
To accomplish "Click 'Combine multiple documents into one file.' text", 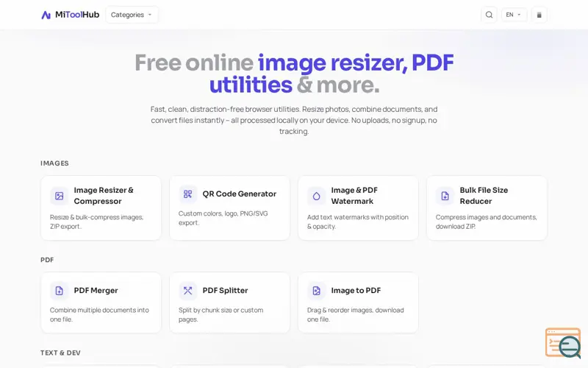I will coord(99,315).
